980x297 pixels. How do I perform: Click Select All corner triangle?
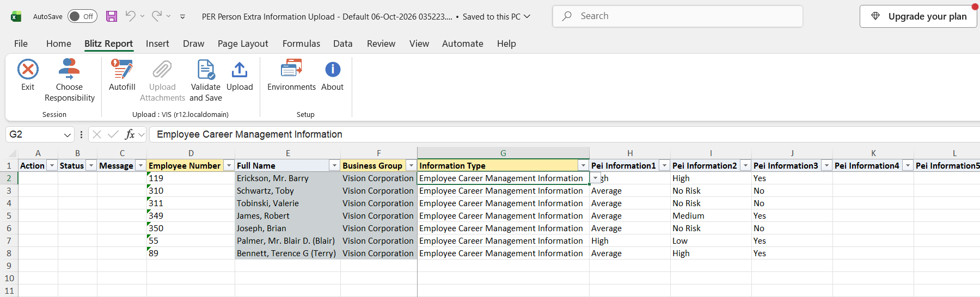pyautogui.click(x=12, y=153)
